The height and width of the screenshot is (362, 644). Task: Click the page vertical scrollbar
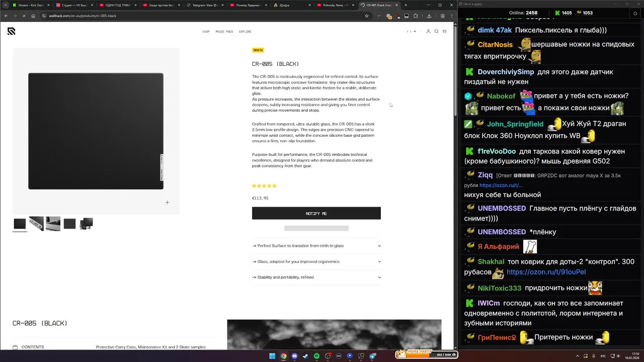coord(456,70)
